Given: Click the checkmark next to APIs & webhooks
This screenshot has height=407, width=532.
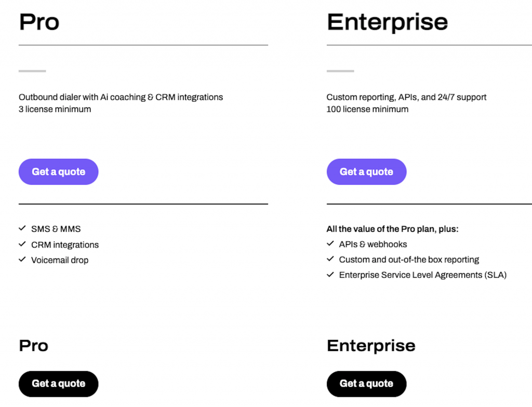Looking at the screenshot, I should click(330, 244).
